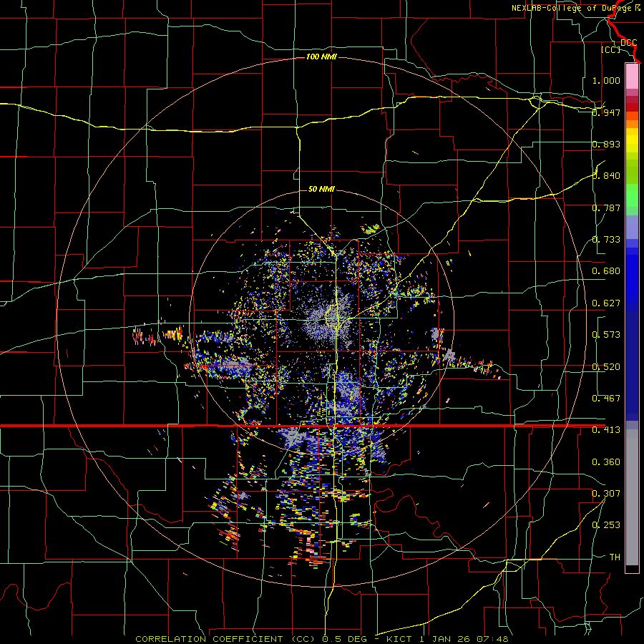Click the 100 NMI range ring label

pyautogui.click(x=321, y=57)
